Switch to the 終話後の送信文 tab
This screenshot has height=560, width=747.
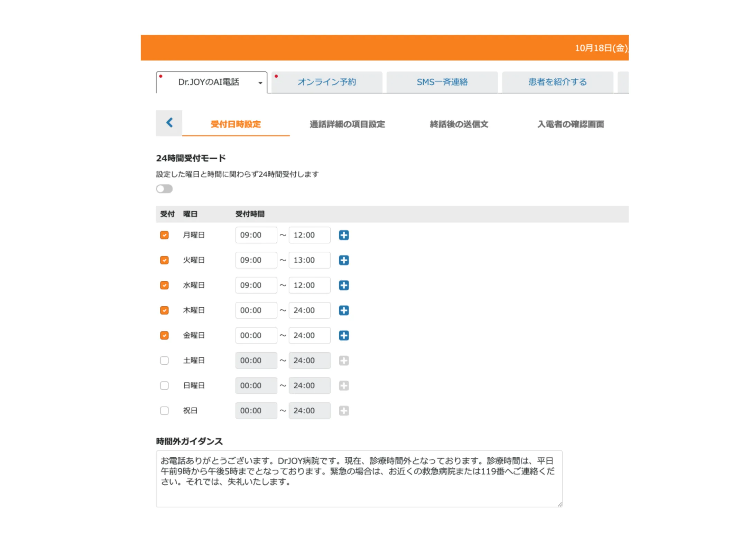tap(459, 124)
